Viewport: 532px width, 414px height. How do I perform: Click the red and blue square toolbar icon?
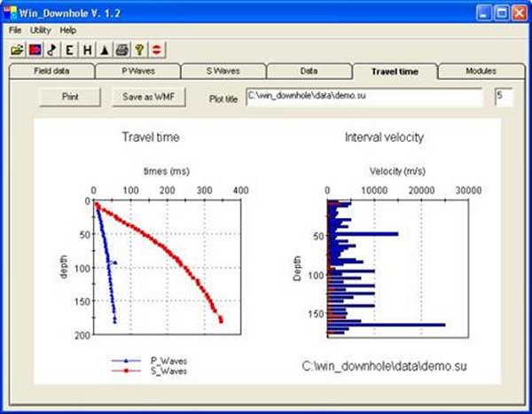click(35, 51)
